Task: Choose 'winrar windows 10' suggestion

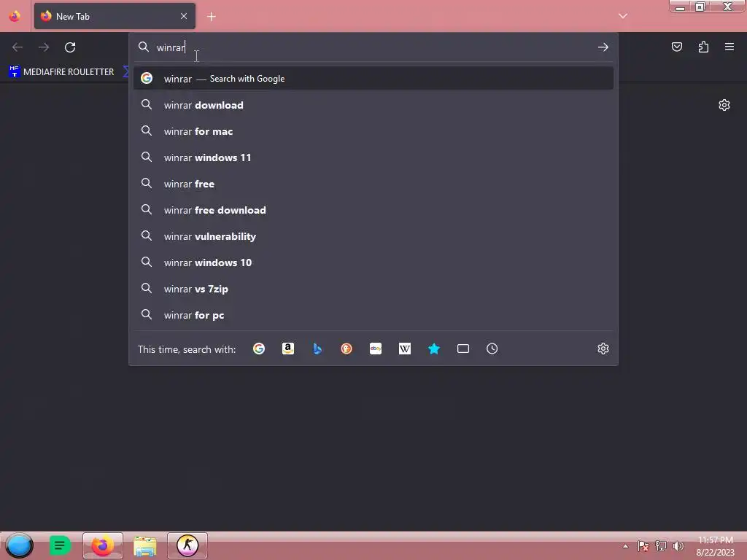Action: pos(373,262)
